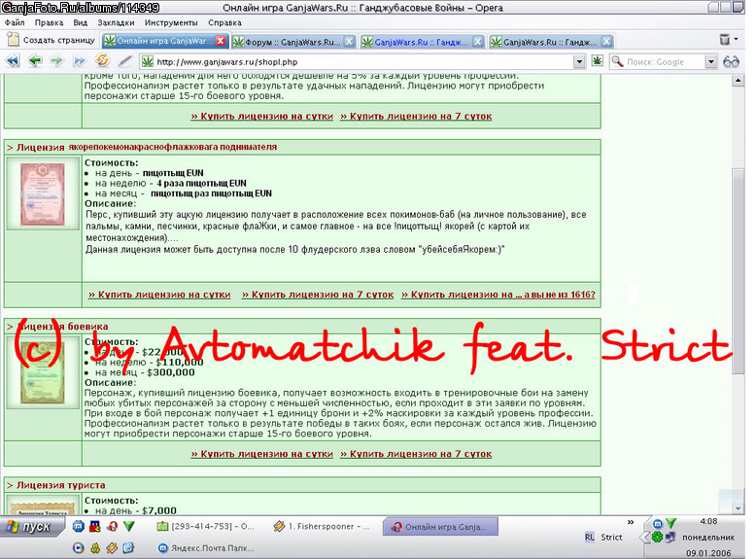Click the 'Лицензия туриста' section heading
The image size is (756, 559).
pyautogui.click(x=61, y=485)
